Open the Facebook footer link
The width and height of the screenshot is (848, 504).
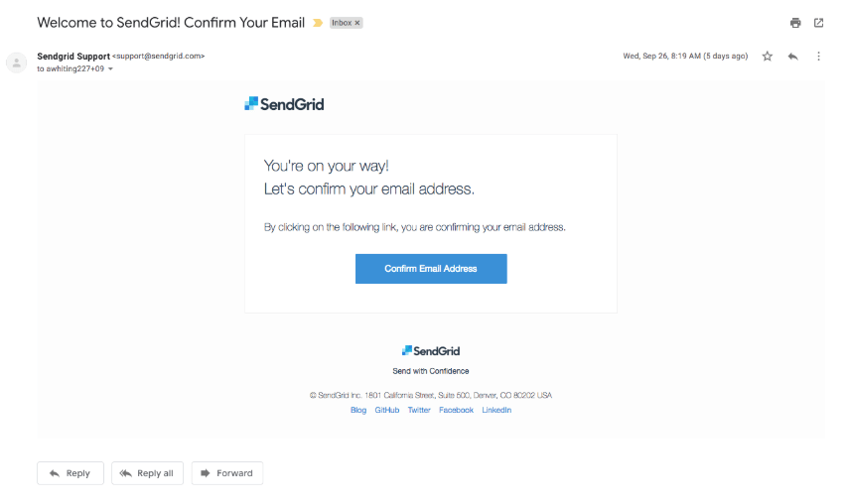click(x=456, y=410)
